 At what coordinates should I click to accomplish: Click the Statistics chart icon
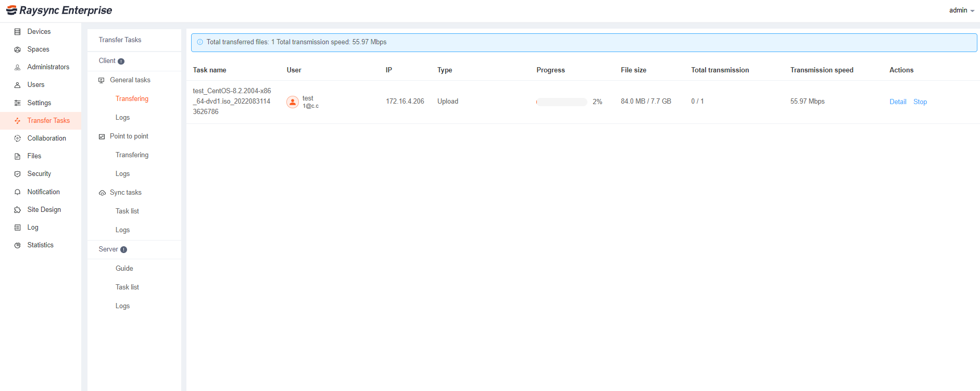(x=17, y=245)
